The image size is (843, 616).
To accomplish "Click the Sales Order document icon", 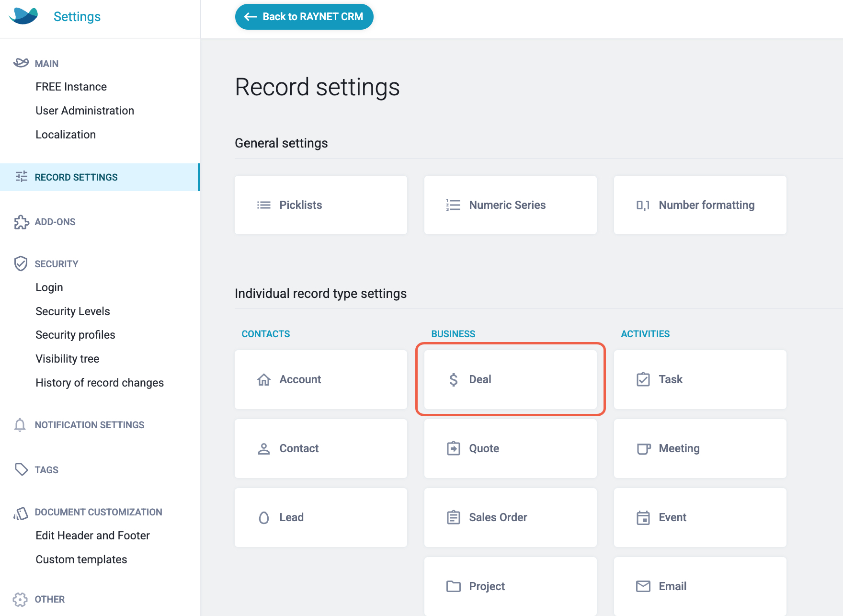I will point(454,517).
